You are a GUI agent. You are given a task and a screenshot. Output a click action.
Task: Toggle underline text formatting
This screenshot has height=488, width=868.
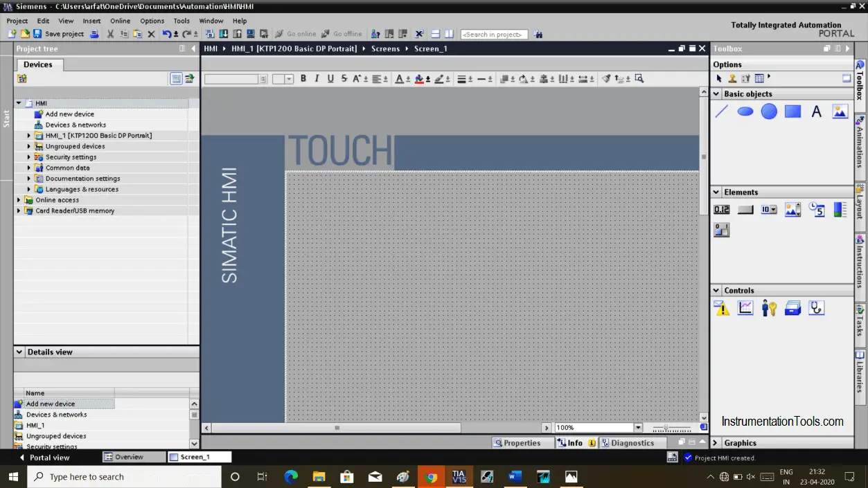(330, 79)
